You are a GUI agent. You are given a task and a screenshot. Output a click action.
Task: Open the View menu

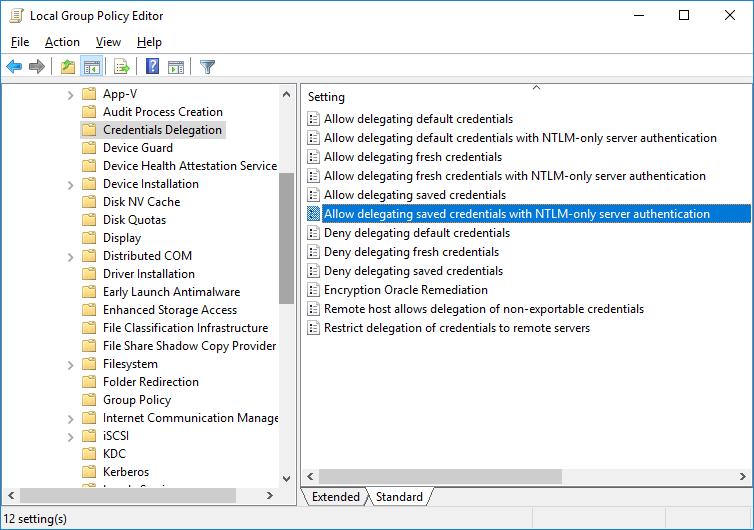point(108,42)
